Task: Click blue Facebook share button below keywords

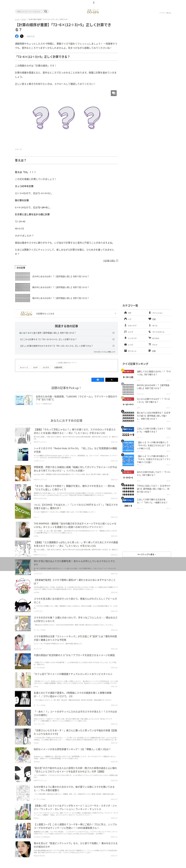Action: [98, 380]
